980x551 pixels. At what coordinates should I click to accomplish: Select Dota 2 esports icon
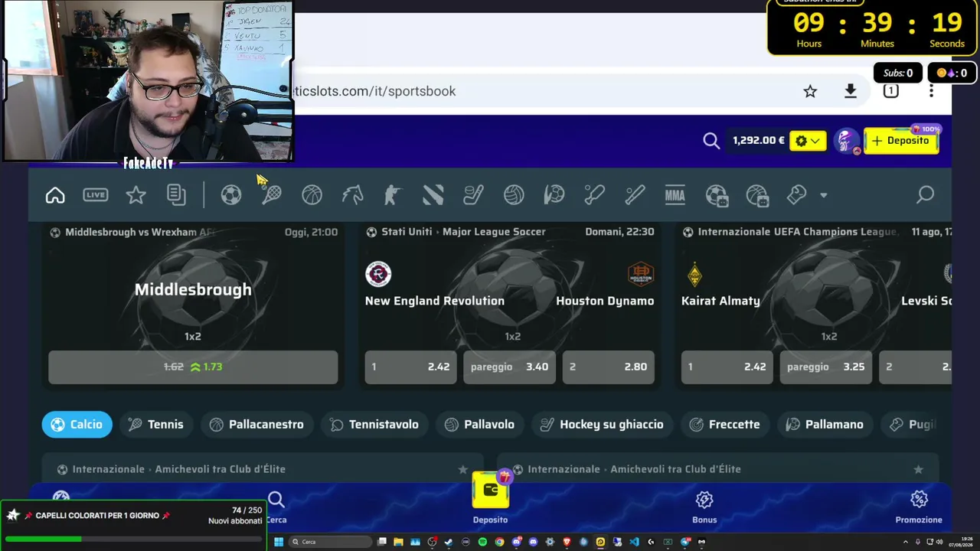[x=433, y=195]
